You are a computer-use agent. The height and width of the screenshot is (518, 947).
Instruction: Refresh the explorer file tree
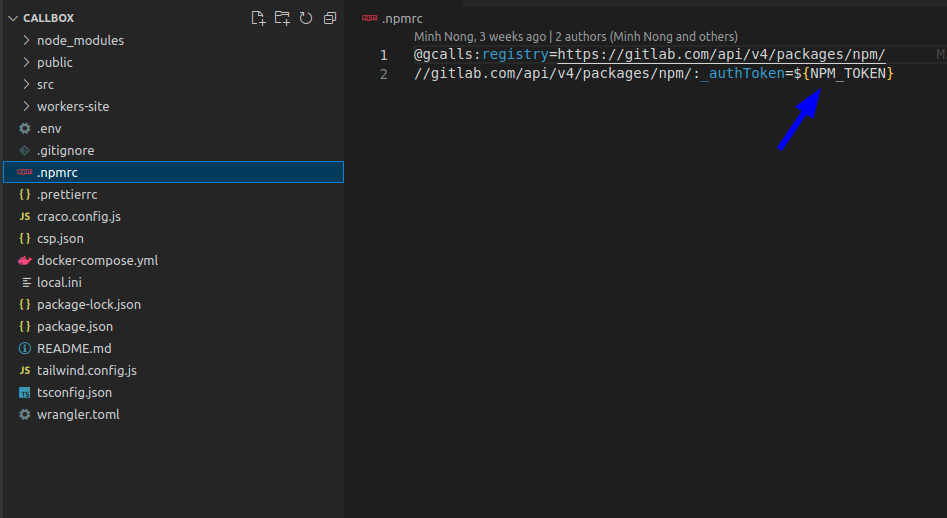tap(306, 18)
